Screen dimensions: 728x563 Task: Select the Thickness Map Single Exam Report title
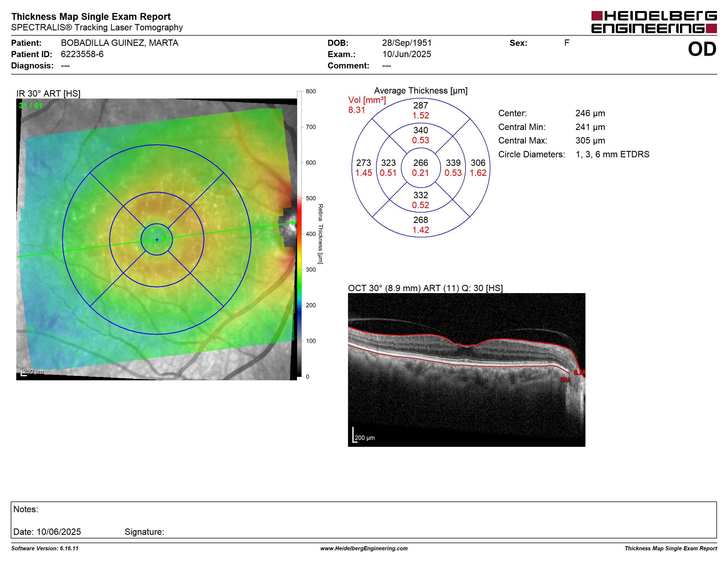(91, 17)
